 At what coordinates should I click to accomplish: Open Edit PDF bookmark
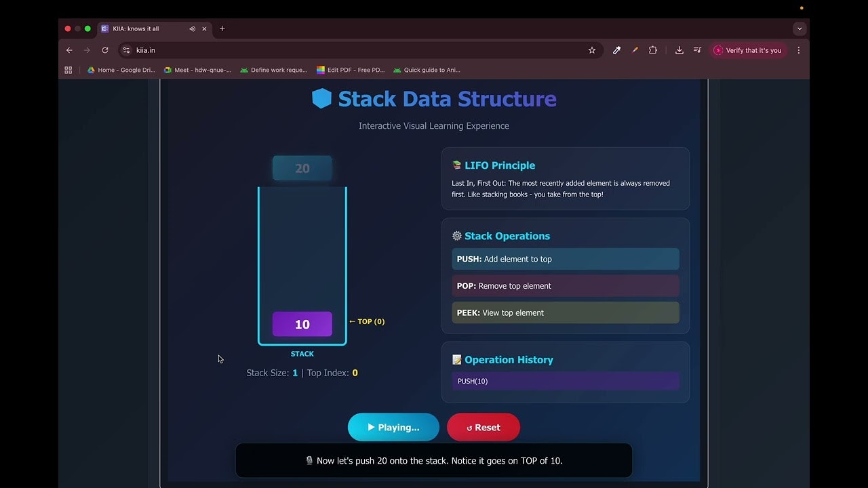[x=351, y=70]
